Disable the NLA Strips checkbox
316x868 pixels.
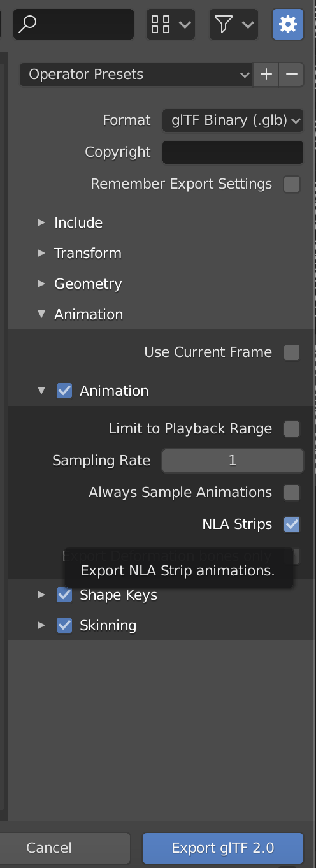click(x=292, y=524)
